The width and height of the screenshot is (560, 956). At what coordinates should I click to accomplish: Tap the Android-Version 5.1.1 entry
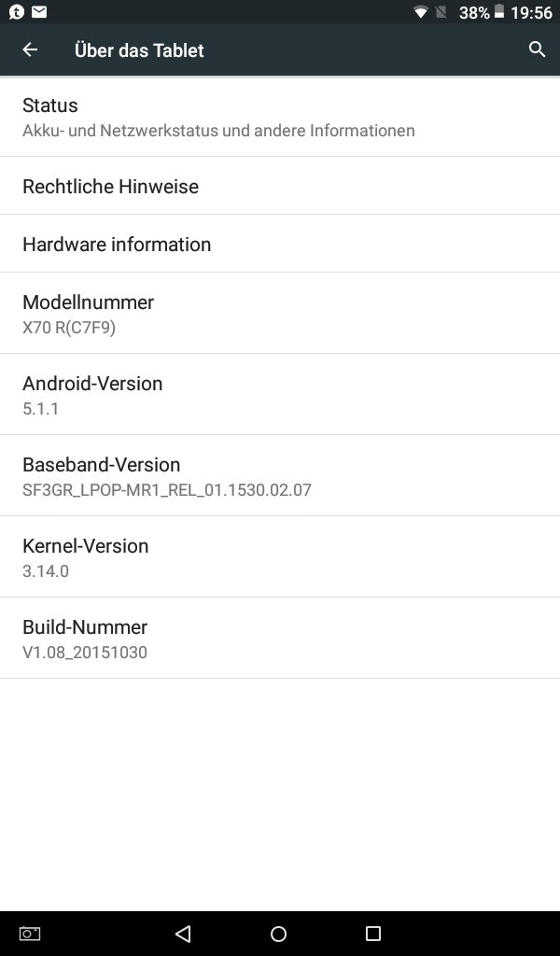(280, 395)
